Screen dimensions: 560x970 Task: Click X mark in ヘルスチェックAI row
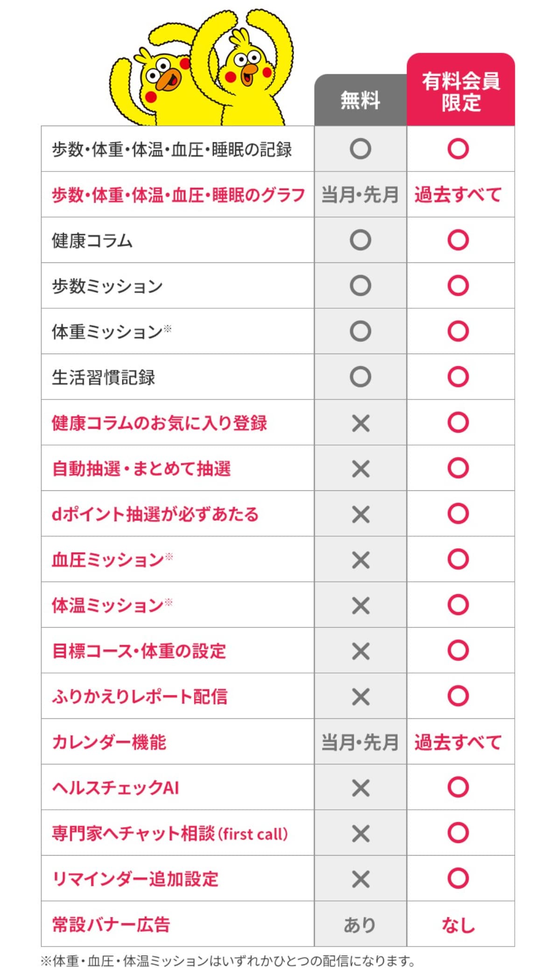[360, 788]
